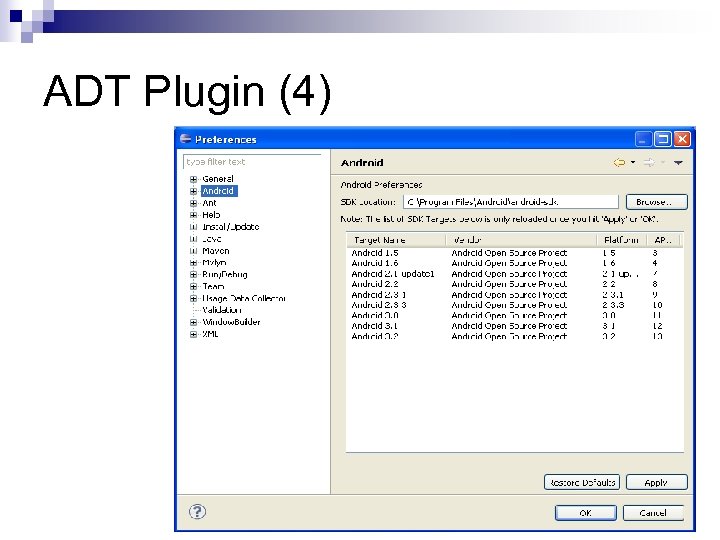Expand the Run/Debug tree node
720x540 pixels.
(x=193, y=275)
